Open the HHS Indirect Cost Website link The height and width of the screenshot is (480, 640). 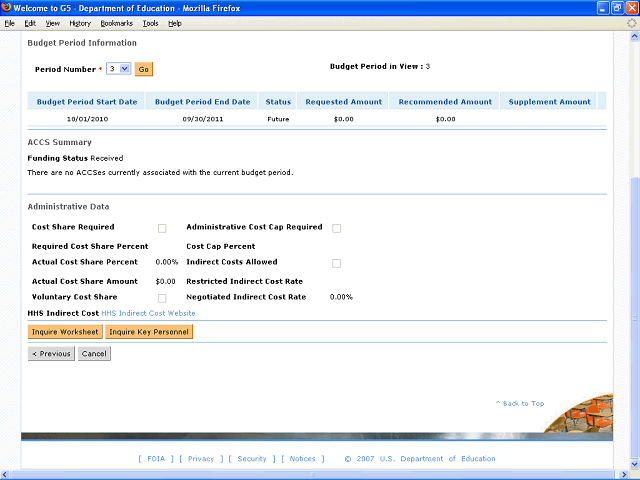[x=148, y=313]
